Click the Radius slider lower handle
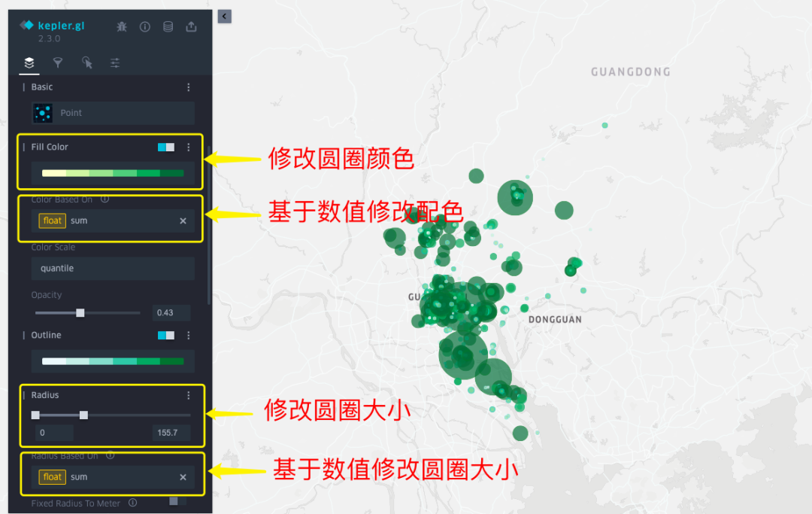The height and width of the screenshot is (514, 812). pyautogui.click(x=35, y=415)
